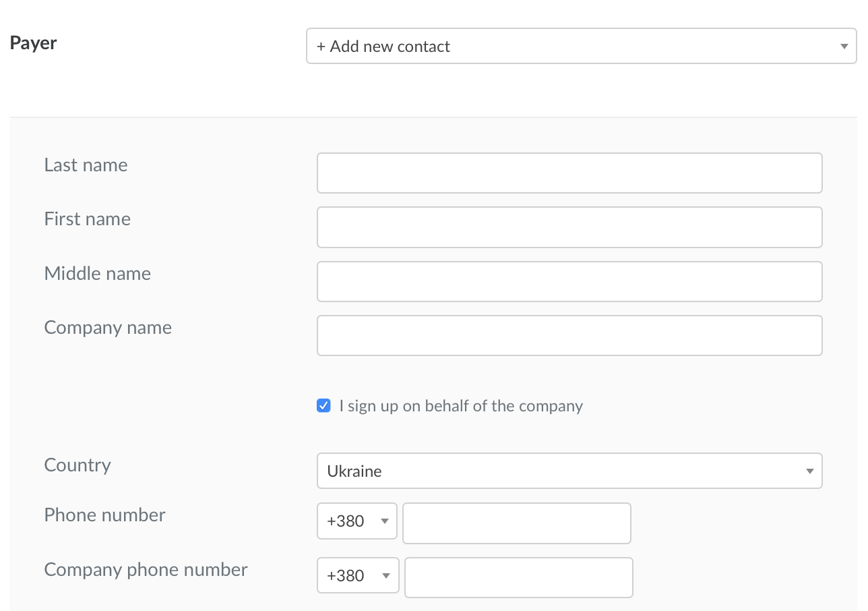Click the arrow on Company phone code selector
Screen dimensions: 868x611
[x=386, y=576]
